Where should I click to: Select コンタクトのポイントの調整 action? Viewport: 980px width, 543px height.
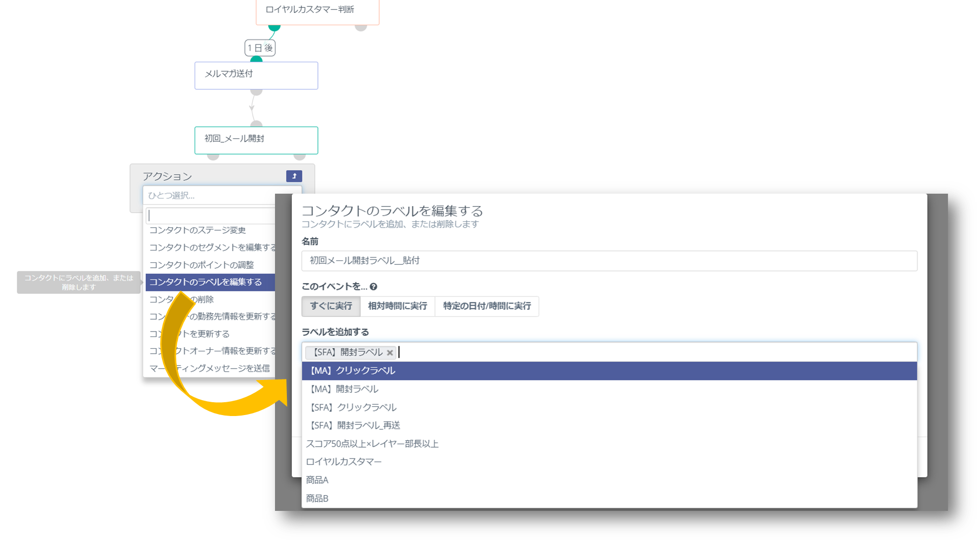[x=201, y=265]
